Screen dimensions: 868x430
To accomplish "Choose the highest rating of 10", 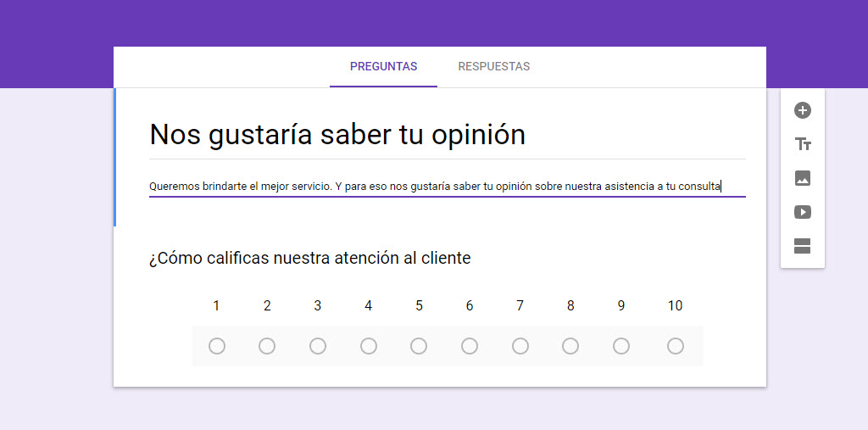I will point(676,346).
